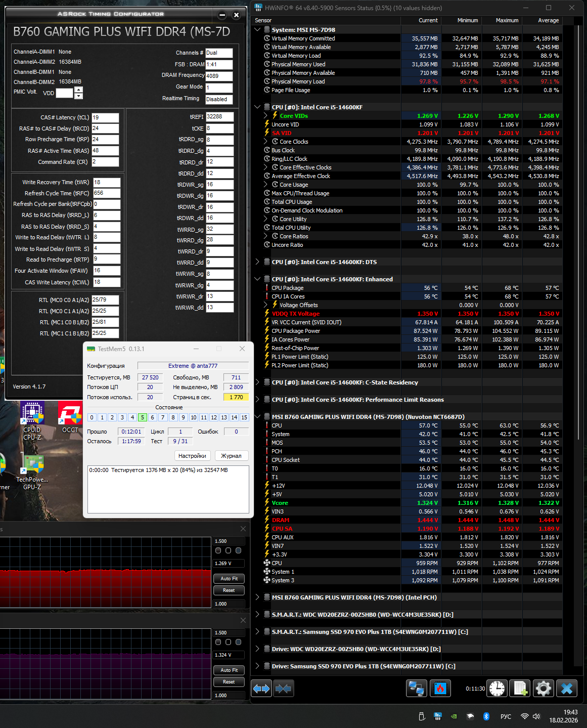Click HWiNFO title bar app icon
This screenshot has height=728, width=587.
[x=258, y=8]
